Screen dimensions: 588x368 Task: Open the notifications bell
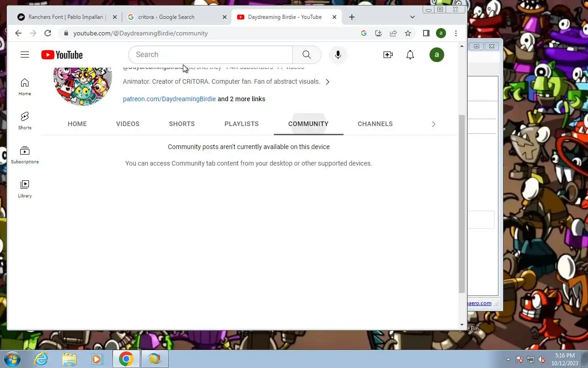point(410,55)
